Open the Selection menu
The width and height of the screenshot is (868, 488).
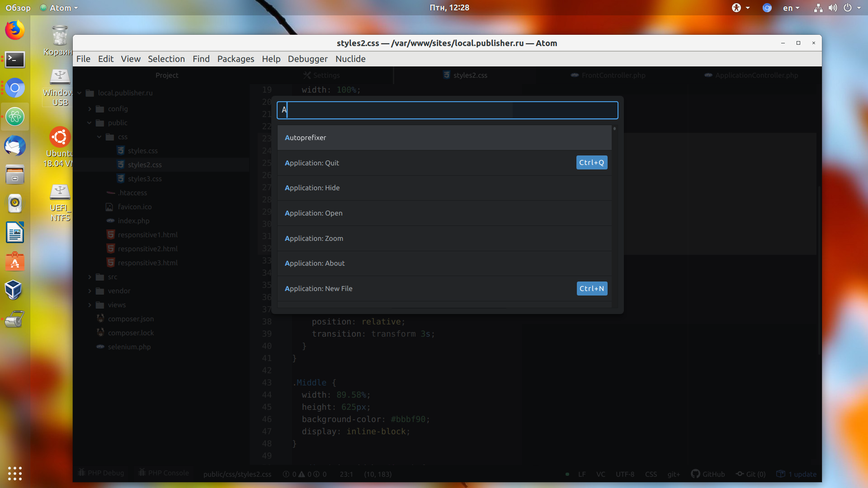(166, 59)
